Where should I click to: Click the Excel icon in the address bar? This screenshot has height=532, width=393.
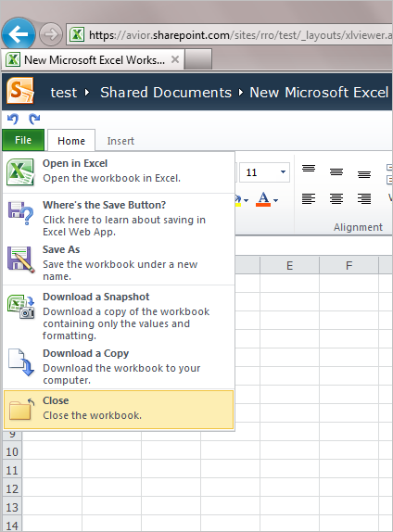(x=77, y=34)
